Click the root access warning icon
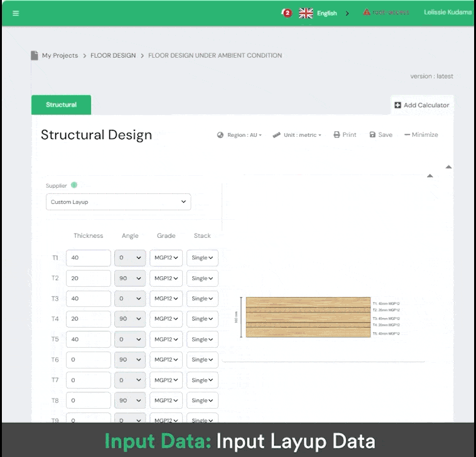The height and width of the screenshot is (457, 476). click(367, 12)
